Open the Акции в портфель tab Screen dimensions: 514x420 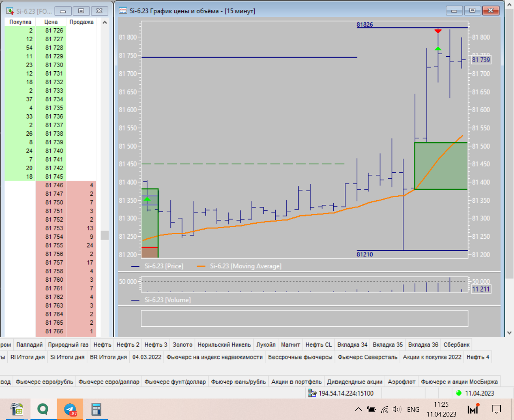[x=296, y=382]
